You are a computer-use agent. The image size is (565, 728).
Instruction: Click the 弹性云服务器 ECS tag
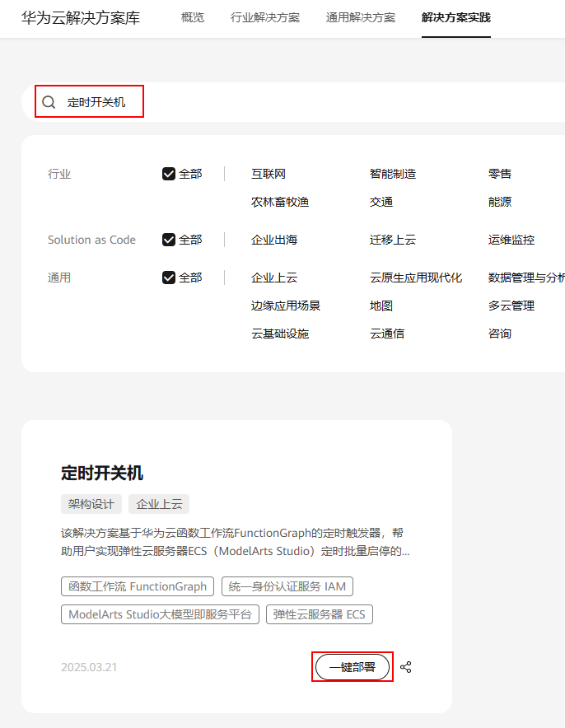[319, 614]
